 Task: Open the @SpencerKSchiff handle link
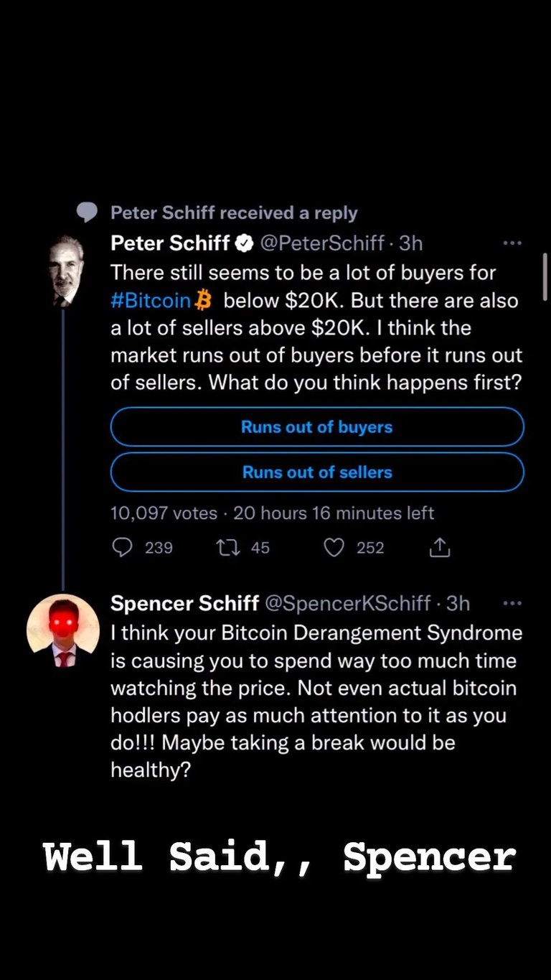(x=348, y=603)
